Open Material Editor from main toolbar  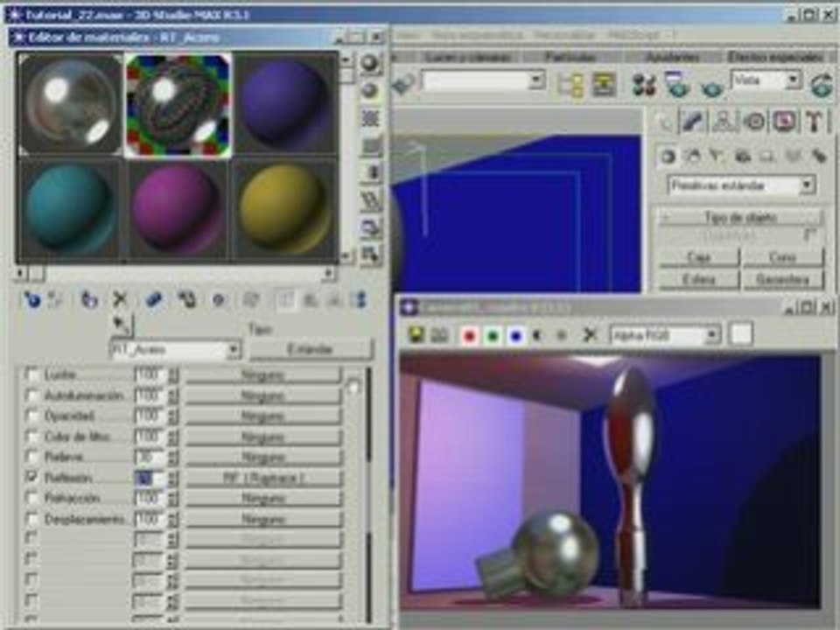pyautogui.click(x=645, y=84)
